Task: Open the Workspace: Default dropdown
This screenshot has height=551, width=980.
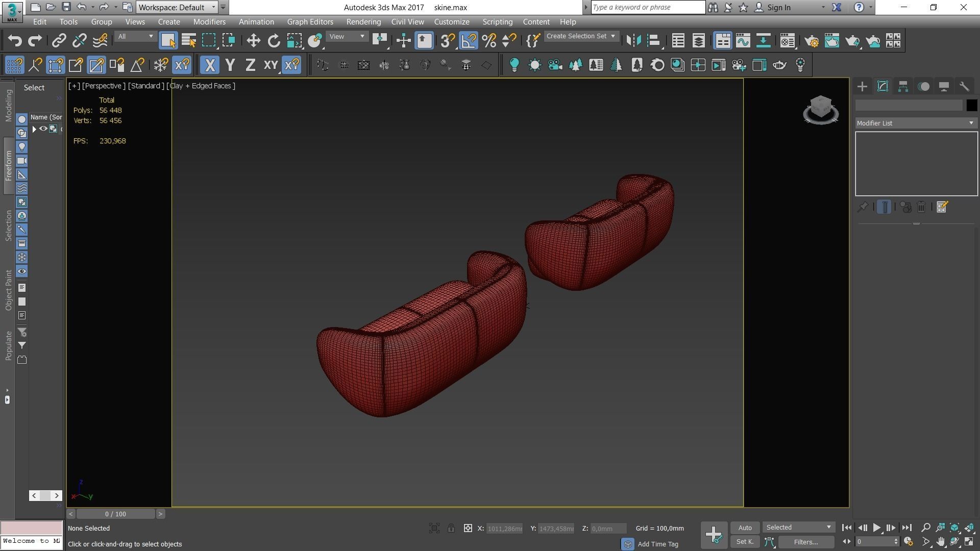Action: pos(177,7)
